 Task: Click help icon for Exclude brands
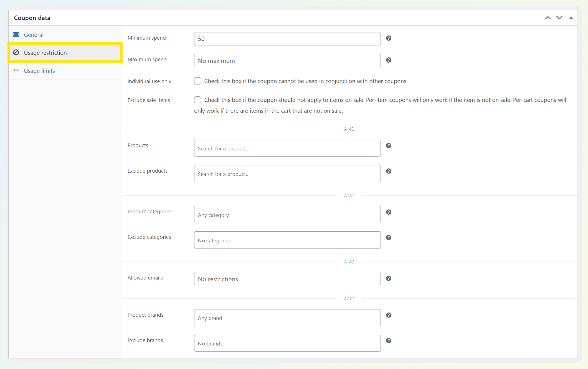pyautogui.click(x=389, y=341)
